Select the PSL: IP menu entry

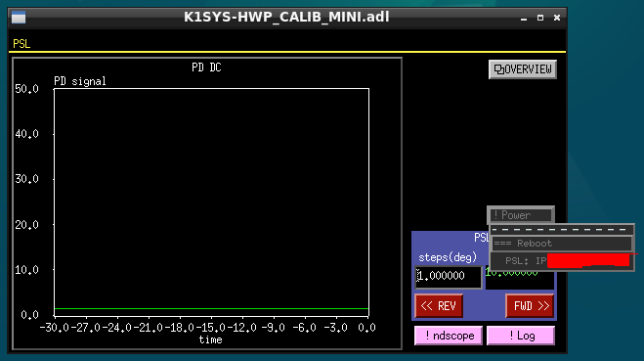point(562,261)
